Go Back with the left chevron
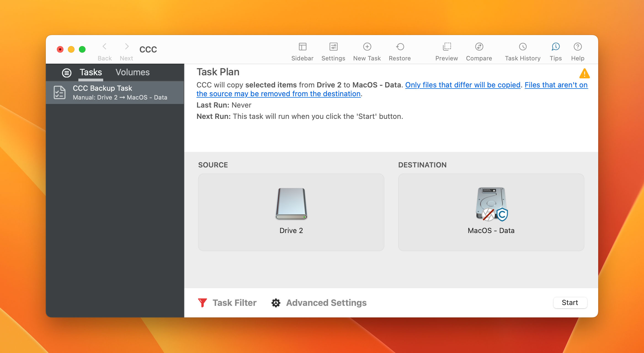Screen dimensions: 644x353 105,47
